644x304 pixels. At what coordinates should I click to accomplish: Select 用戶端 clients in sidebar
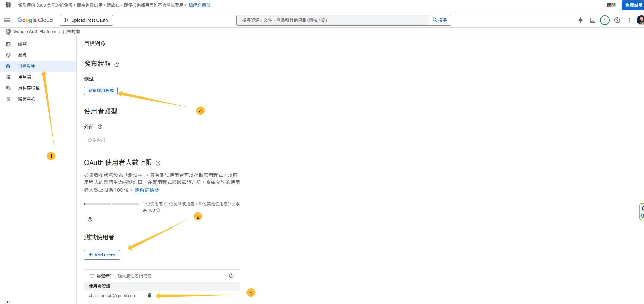[24, 77]
